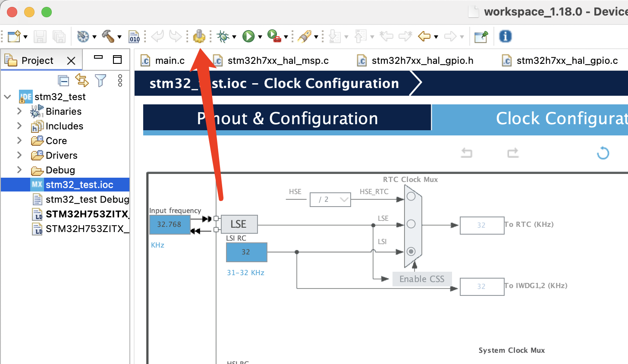Collapse the stm32_test project node
The width and height of the screenshot is (628, 364).
pyautogui.click(x=8, y=97)
